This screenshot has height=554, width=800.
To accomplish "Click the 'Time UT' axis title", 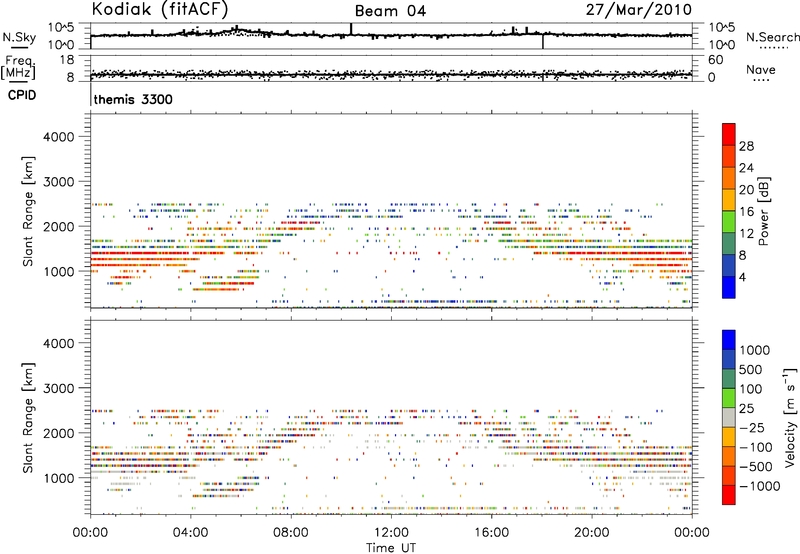I will pyautogui.click(x=391, y=548).
